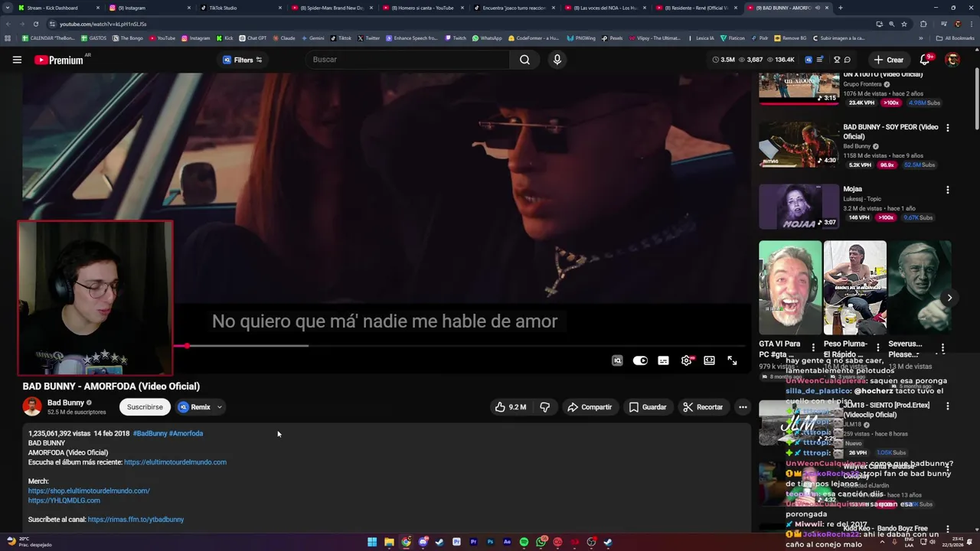Open GTA VI Para PC short

coord(790,288)
